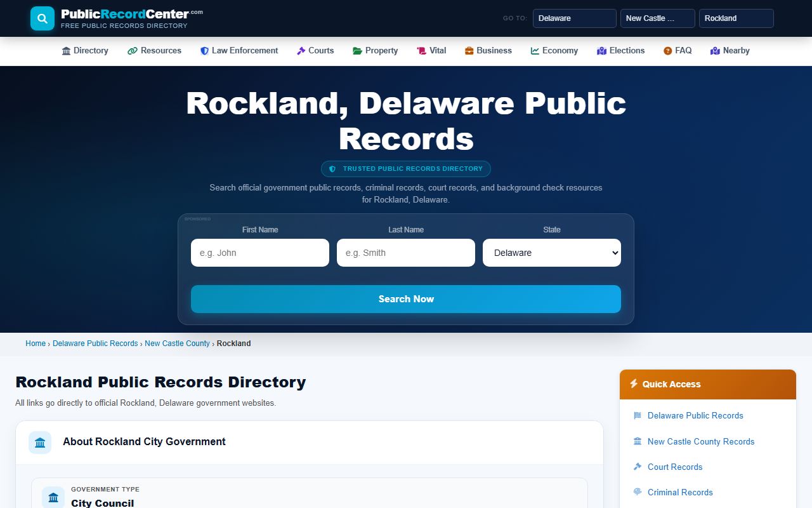812x508 pixels.
Task: Click the flag icon beside Delaware Public Records
Action: 638,416
